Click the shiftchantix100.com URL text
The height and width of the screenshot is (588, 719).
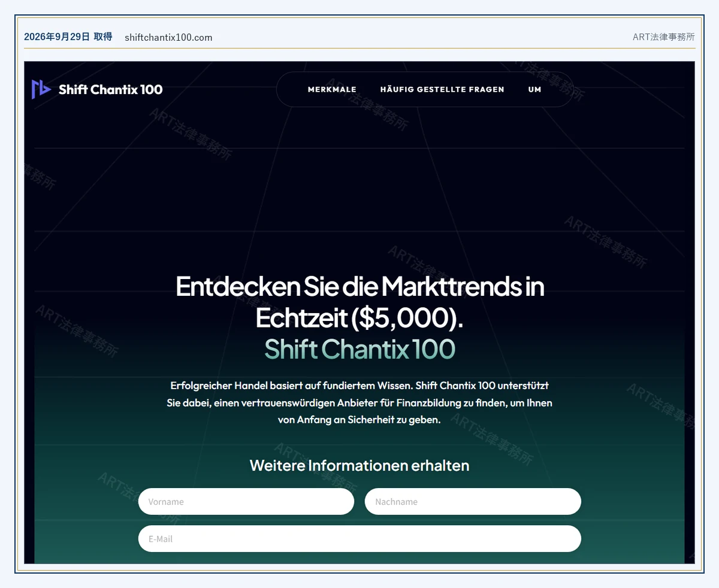(168, 37)
